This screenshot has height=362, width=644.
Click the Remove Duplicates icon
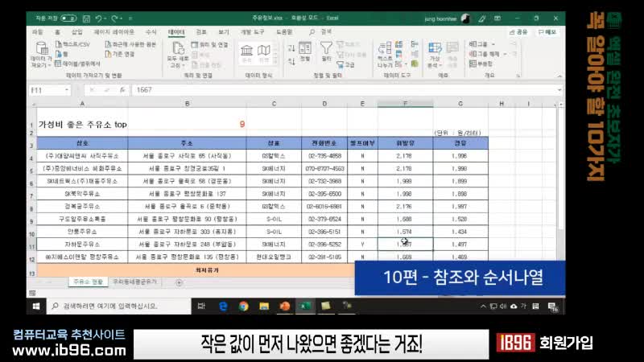pyautogui.click(x=398, y=54)
